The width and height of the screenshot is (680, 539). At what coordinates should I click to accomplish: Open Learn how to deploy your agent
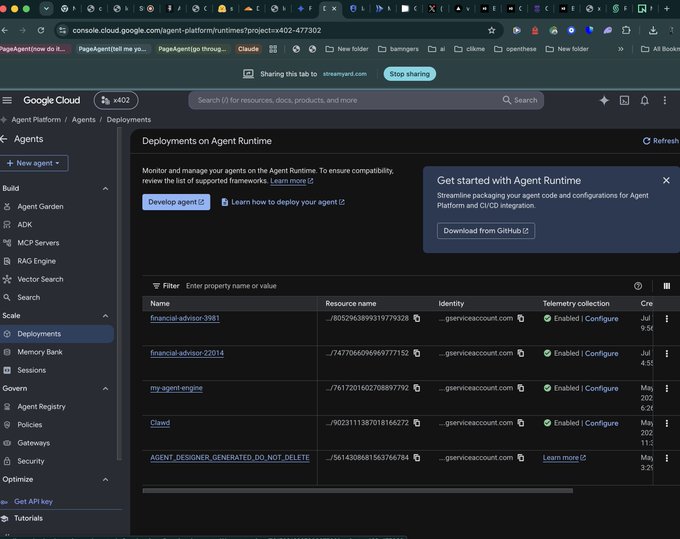pos(283,202)
